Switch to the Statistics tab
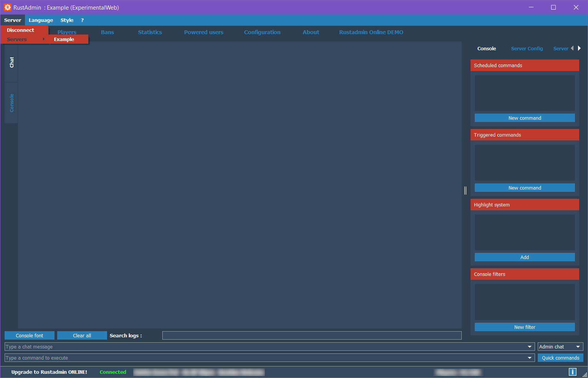This screenshot has width=588, height=378. pyautogui.click(x=150, y=32)
